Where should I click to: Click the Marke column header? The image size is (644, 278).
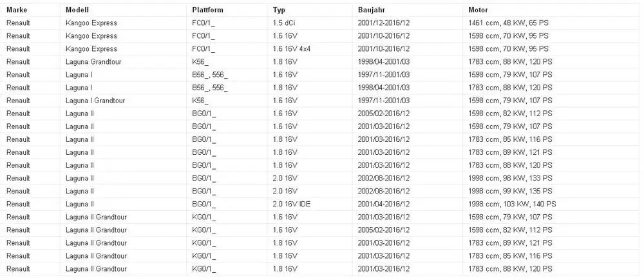click(17, 10)
